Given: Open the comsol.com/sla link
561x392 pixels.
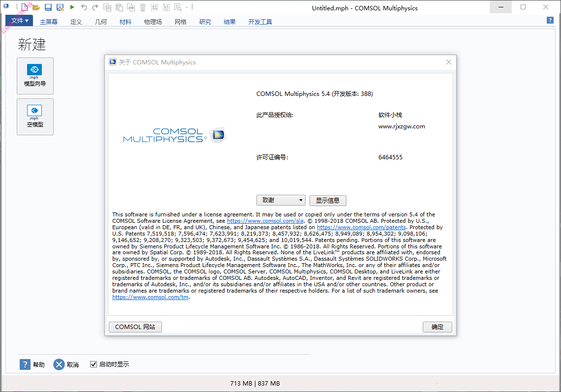Looking at the screenshot, I should click(x=265, y=221).
